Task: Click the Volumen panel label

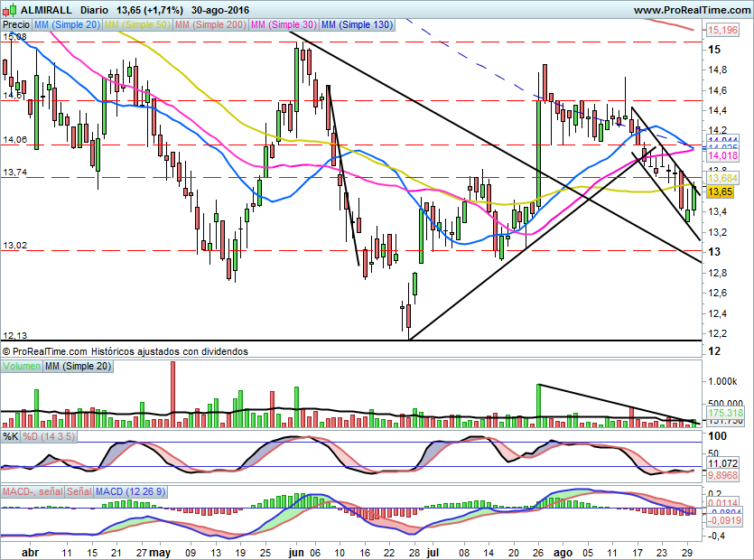Action: 21,366
